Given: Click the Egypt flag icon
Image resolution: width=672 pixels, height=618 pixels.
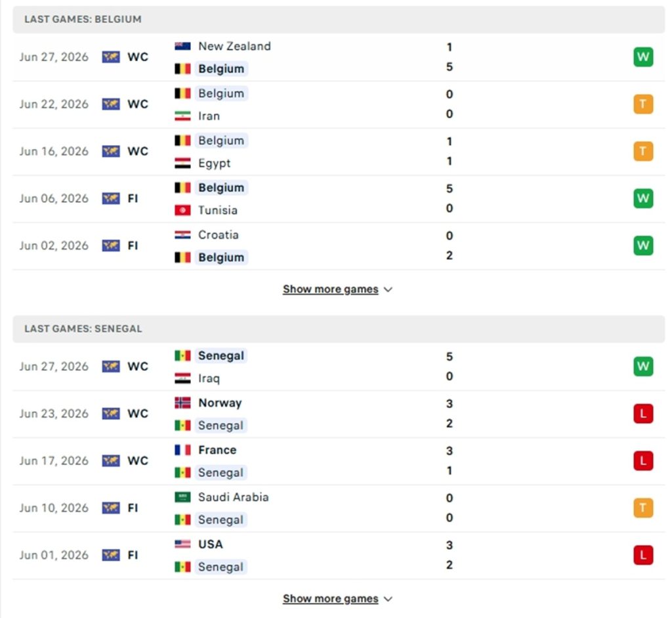Looking at the screenshot, I should [182, 163].
